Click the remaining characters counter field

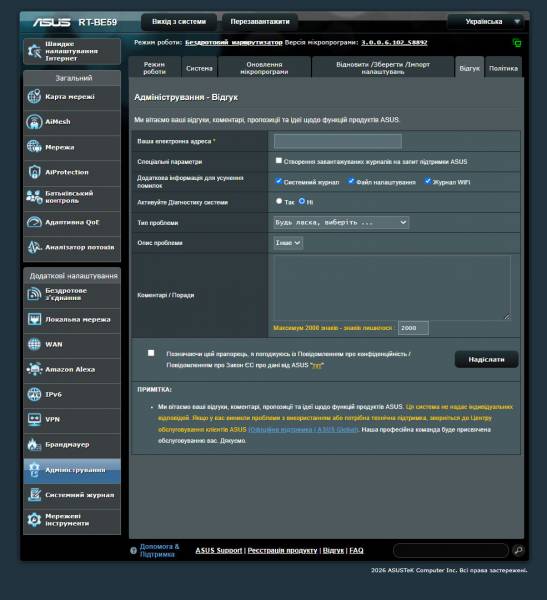(413, 328)
